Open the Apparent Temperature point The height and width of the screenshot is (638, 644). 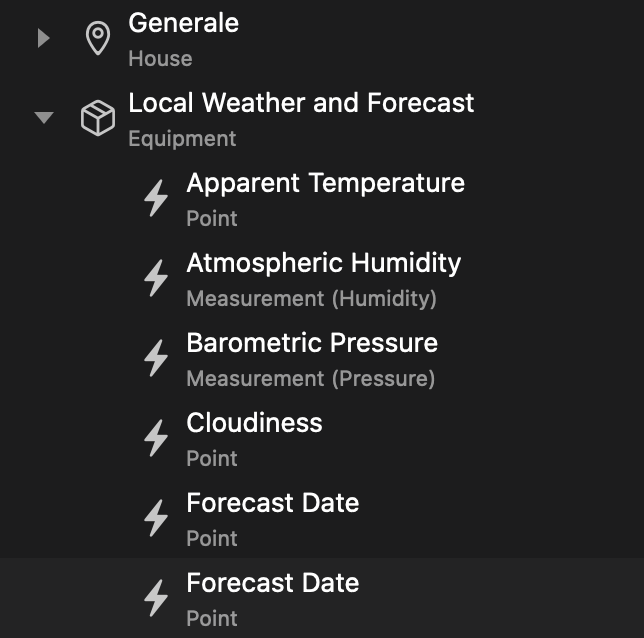pos(325,184)
